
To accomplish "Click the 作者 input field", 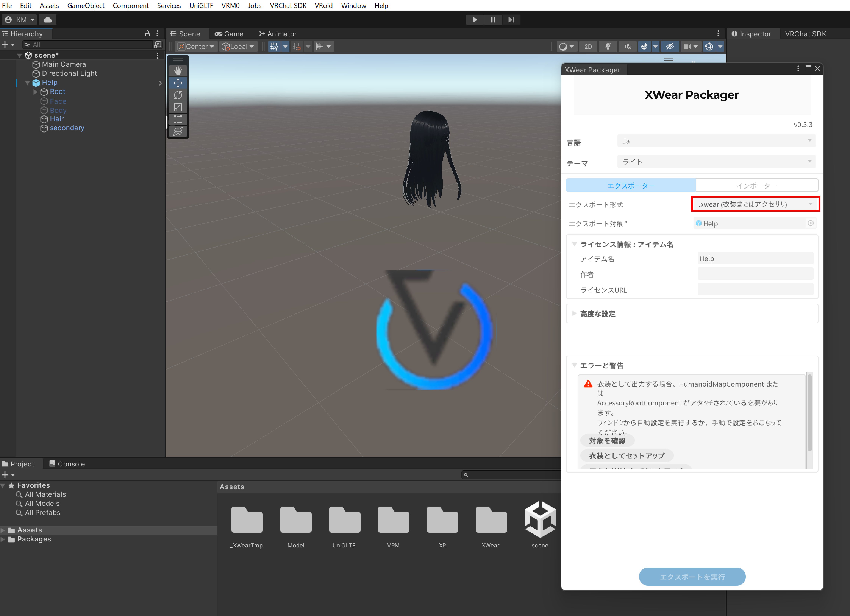I will point(755,274).
